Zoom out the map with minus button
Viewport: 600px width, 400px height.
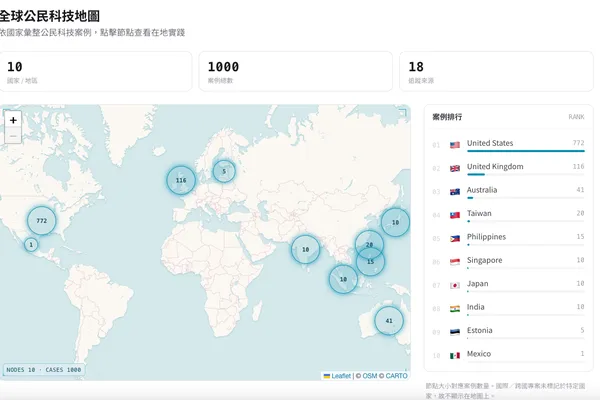13,136
